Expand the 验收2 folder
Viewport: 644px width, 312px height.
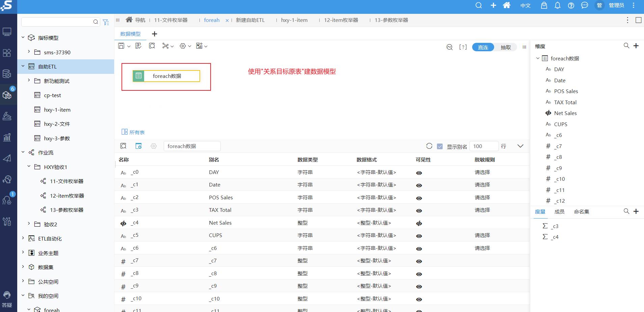pyautogui.click(x=29, y=224)
